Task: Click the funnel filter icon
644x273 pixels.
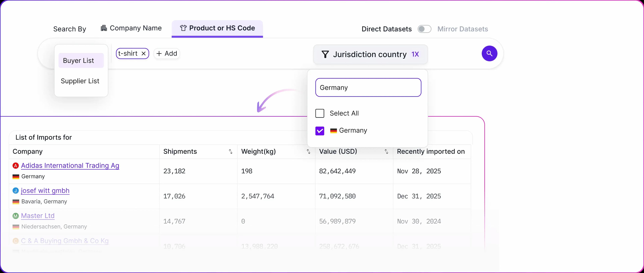Action: click(325, 54)
